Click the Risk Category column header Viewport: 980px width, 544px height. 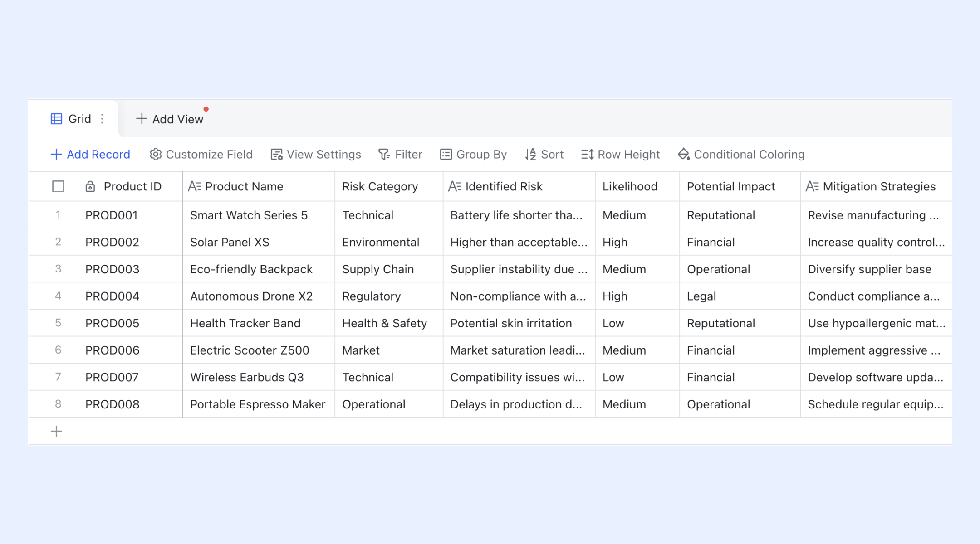(x=380, y=186)
